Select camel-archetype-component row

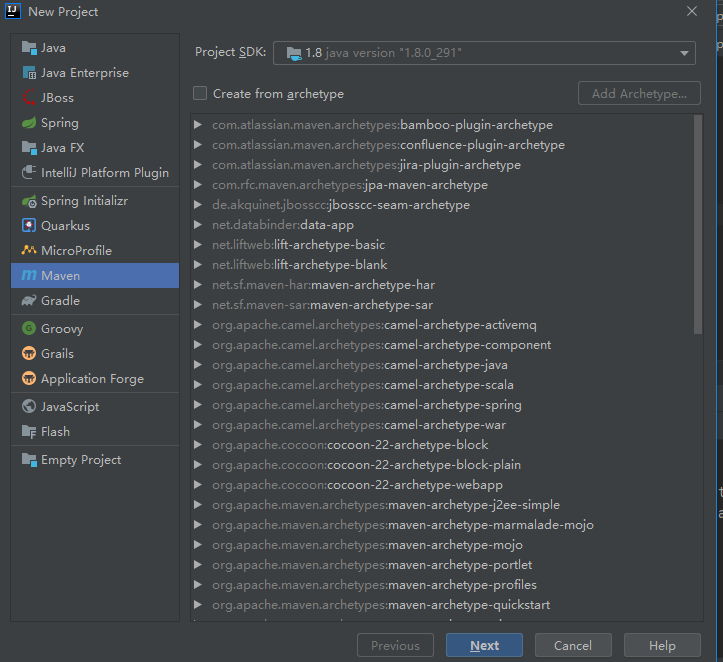[x=443, y=345]
